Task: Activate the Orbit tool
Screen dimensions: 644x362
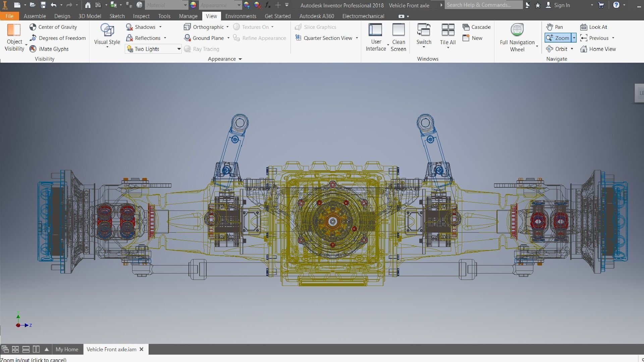Action: click(557, 49)
